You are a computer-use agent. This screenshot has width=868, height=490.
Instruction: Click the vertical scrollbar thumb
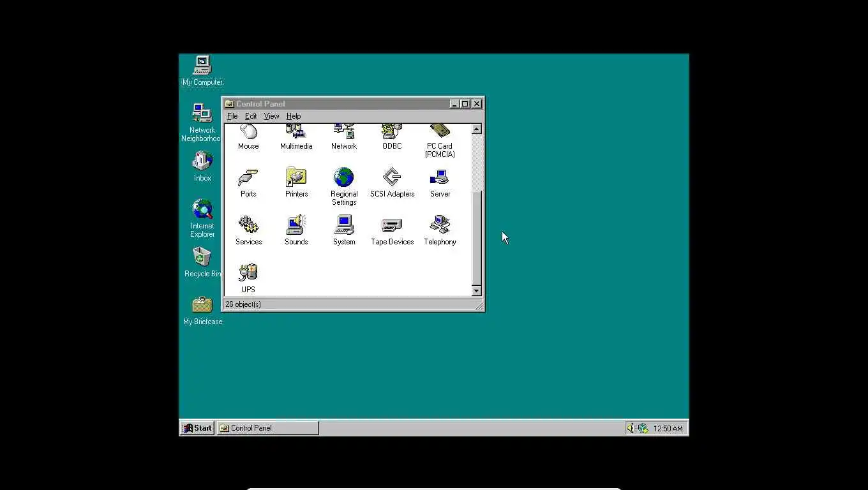(476, 237)
